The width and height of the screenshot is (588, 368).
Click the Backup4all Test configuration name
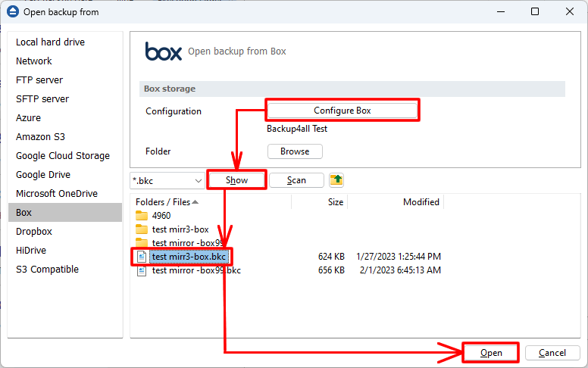(x=297, y=129)
